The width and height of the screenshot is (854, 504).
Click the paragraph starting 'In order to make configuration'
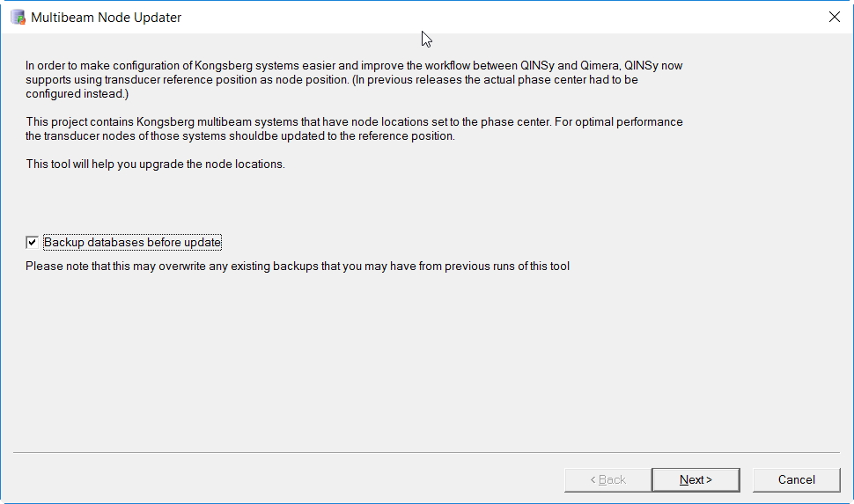(354, 79)
